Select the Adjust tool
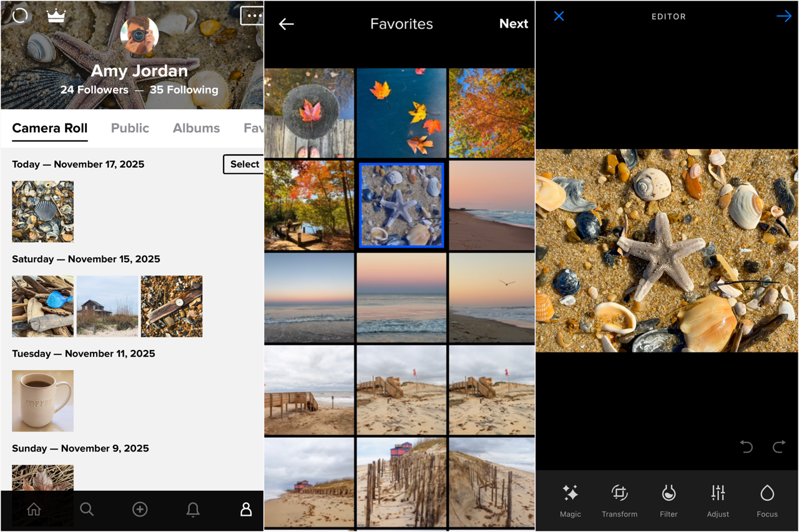The width and height of the screenshot is (799, 532). click(x=717, y=499)
